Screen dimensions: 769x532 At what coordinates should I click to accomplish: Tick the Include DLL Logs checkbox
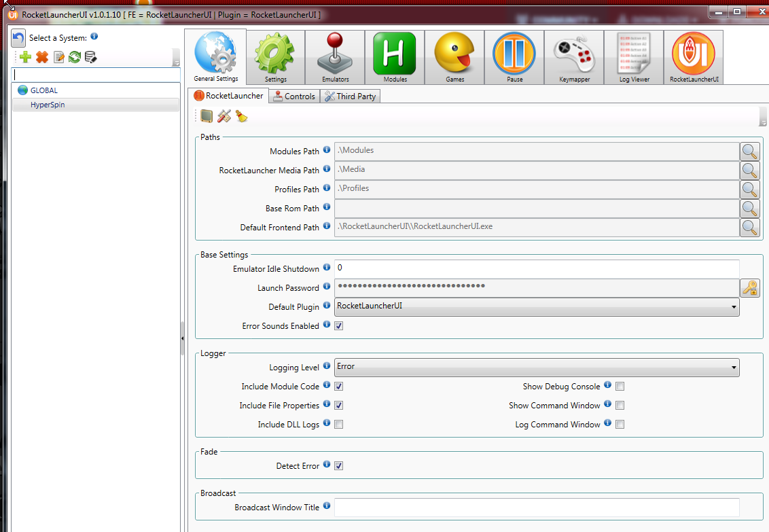[339, 425]
